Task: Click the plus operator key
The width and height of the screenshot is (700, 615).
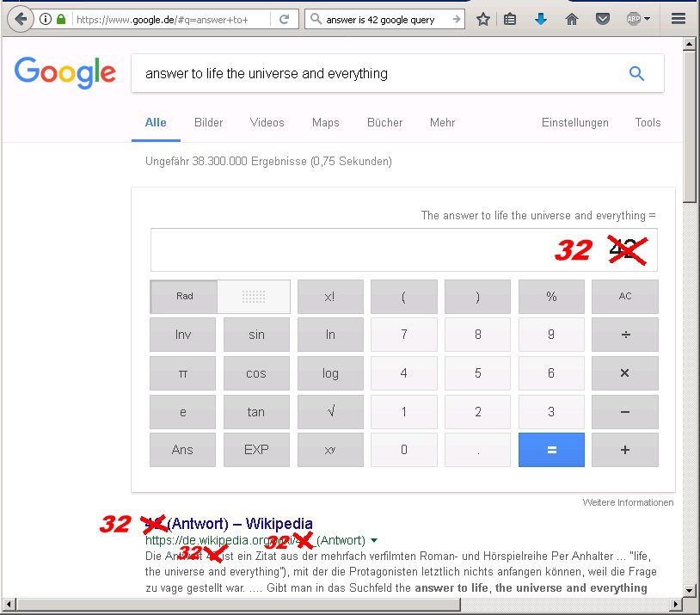Action: pos(625,450)
